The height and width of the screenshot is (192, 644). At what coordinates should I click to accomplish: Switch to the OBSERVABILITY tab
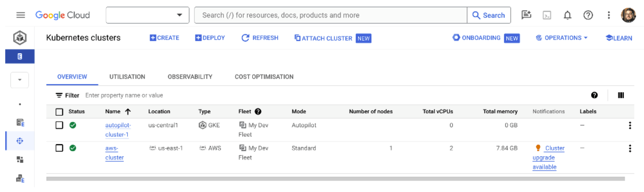pos(190,77)
